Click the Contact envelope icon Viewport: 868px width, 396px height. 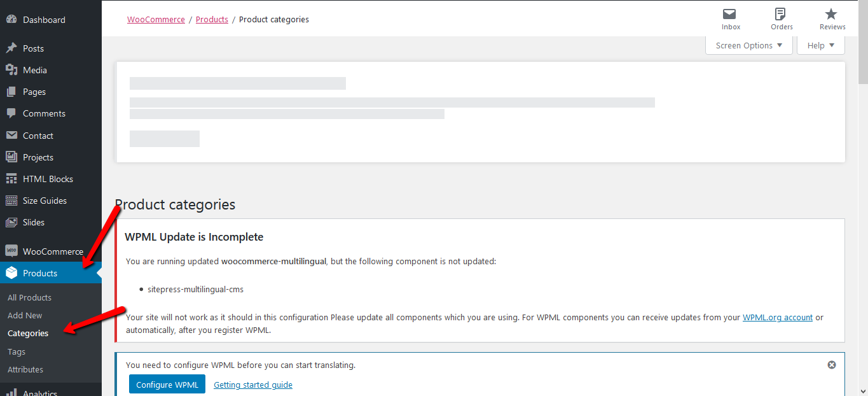click(11, 136)
